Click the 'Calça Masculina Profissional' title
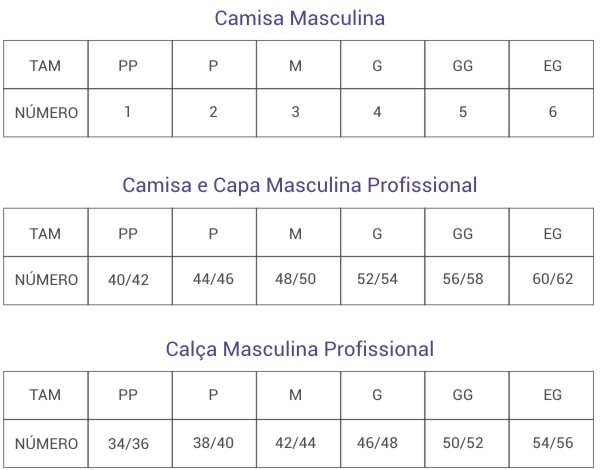Viewport: 600px width, 470px height. point(300,349)
